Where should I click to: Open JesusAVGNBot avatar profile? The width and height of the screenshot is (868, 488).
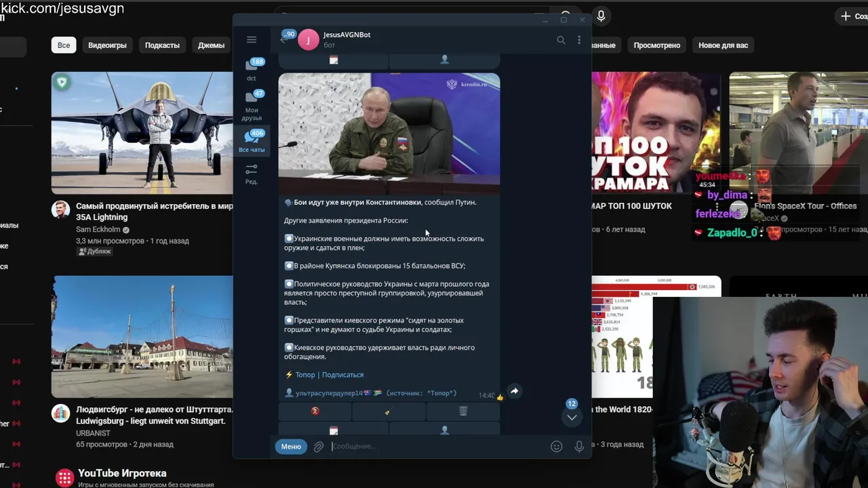309,40
